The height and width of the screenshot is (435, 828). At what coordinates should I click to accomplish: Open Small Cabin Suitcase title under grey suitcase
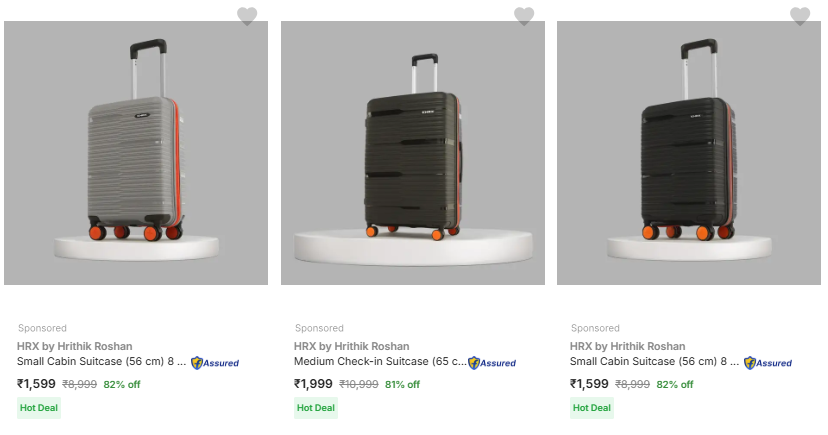[x=101, y=362]
